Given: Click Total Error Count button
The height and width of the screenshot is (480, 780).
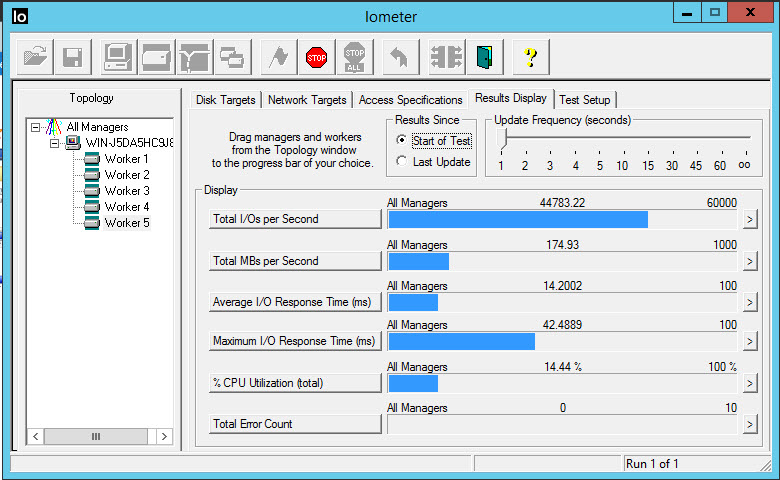Looking at the screenshot, I should pos(295,424).
